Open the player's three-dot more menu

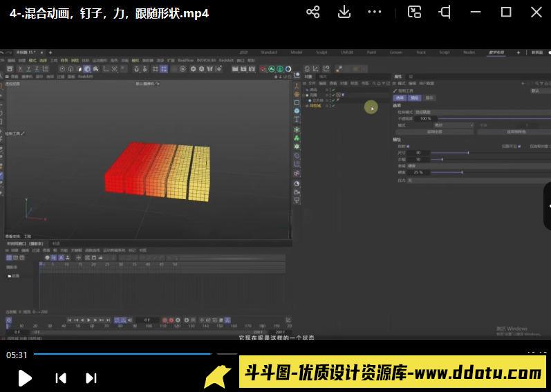click(374, 12)
